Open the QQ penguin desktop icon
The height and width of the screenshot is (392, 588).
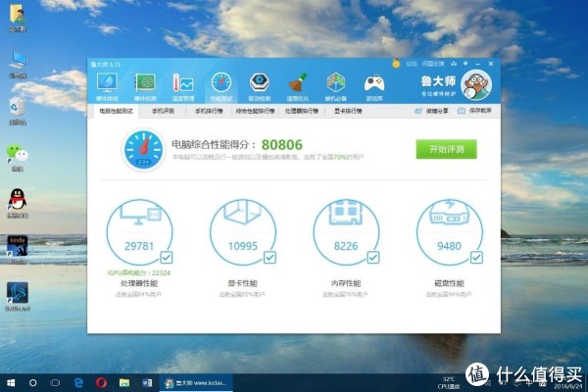click(x=18, y=203)
